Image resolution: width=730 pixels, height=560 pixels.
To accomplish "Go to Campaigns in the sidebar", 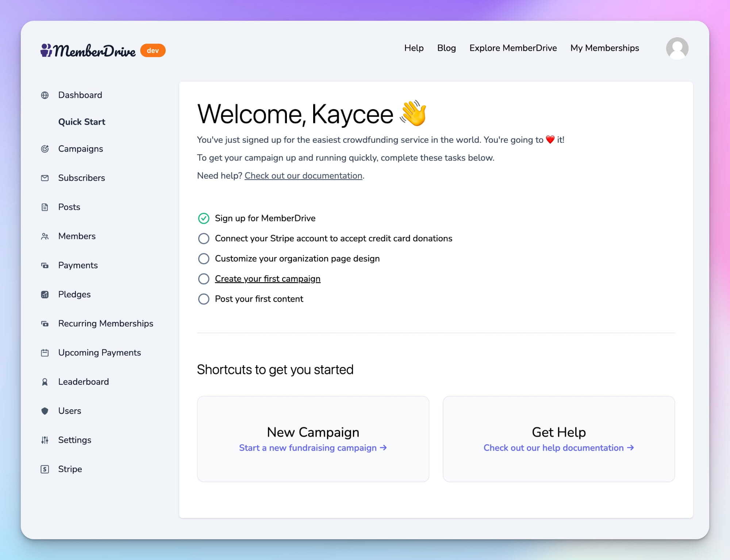I will pyautogui.click(x=81, y=149).
